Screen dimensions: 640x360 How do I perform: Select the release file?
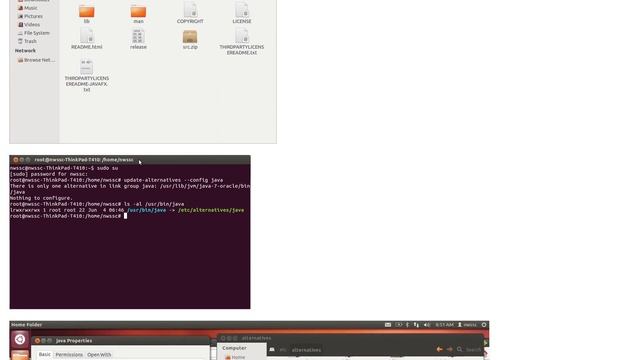(x=138, y=39)
